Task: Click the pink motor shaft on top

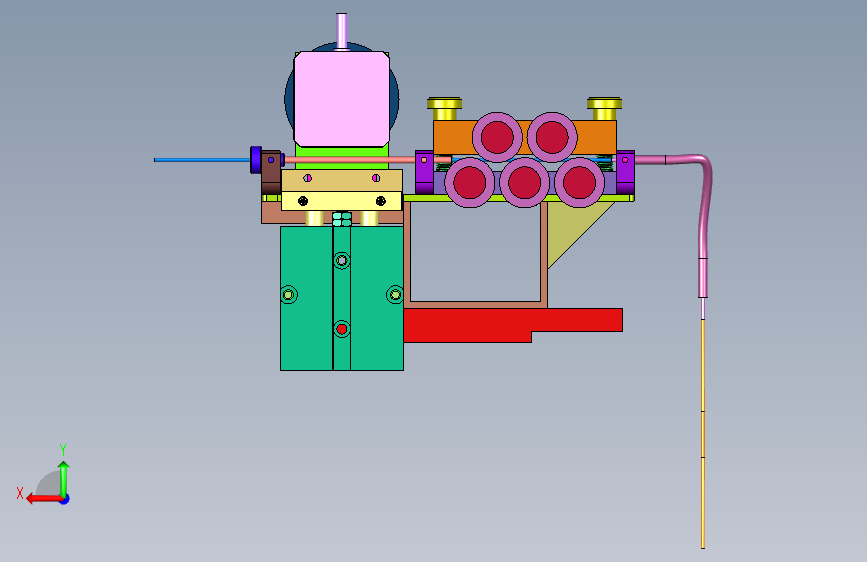Action: coord(342,31)
